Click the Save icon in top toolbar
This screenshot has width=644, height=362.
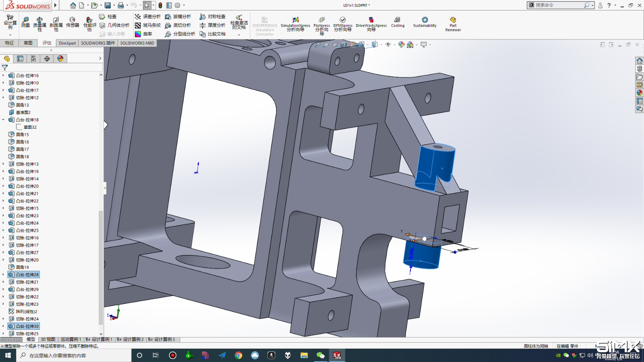tap(107, 5)
